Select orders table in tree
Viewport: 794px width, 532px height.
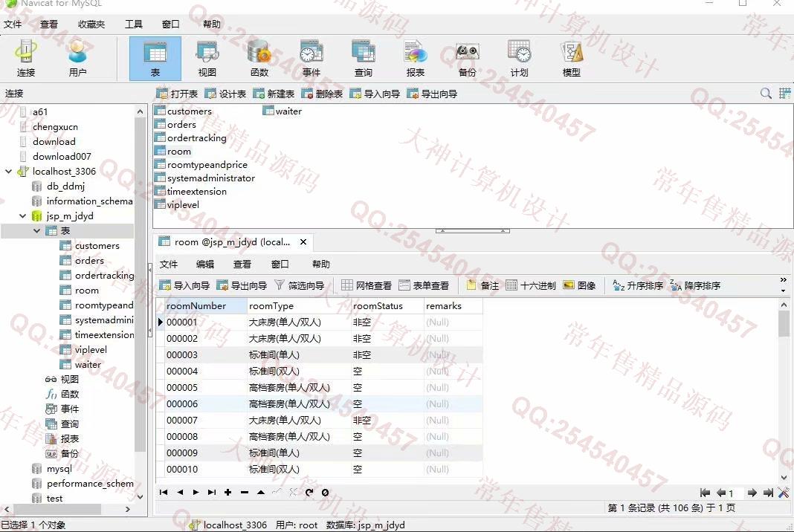point(82,260)
